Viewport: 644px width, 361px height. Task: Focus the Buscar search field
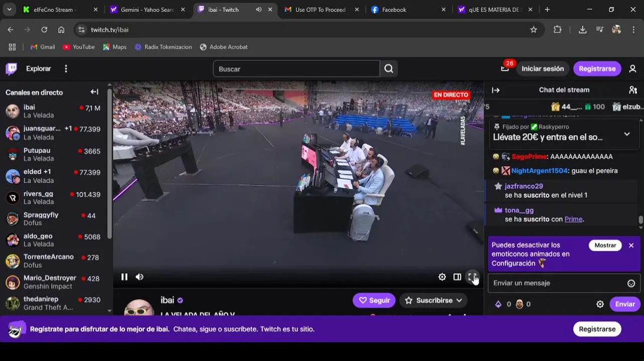click(296, 69)
